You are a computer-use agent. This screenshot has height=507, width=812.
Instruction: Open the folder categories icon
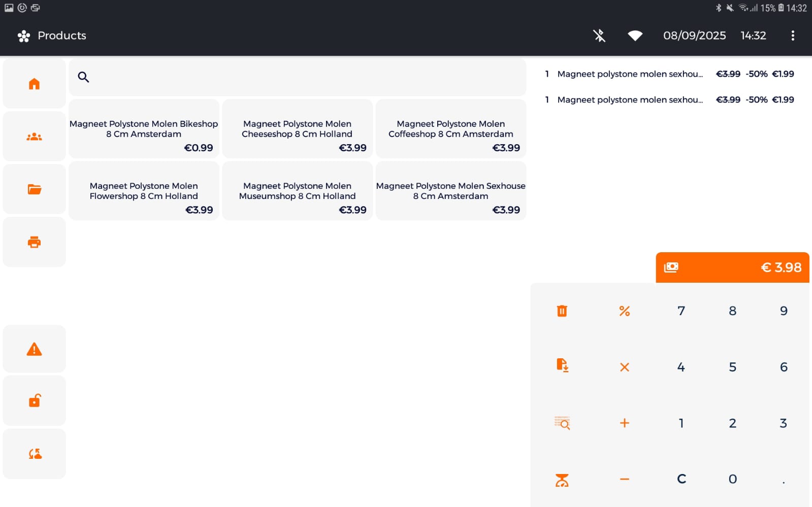click(x=34, y=189)
